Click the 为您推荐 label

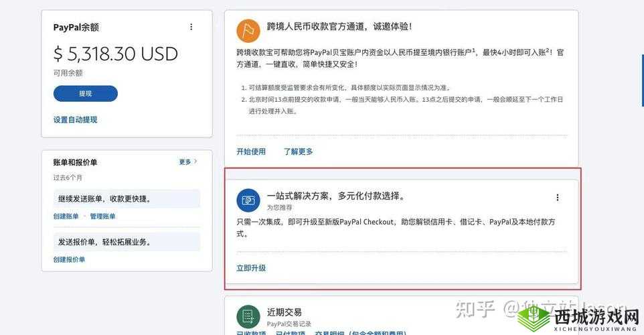280,208
